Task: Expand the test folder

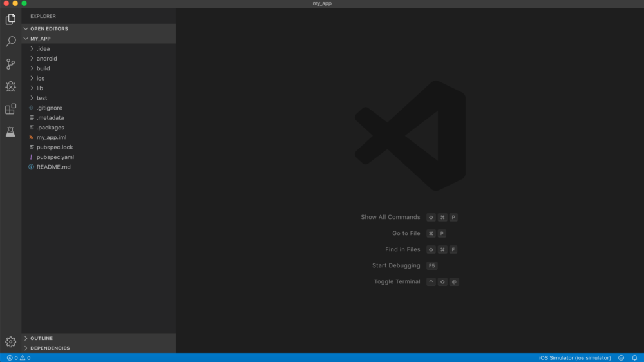Action: click(99, 98)
